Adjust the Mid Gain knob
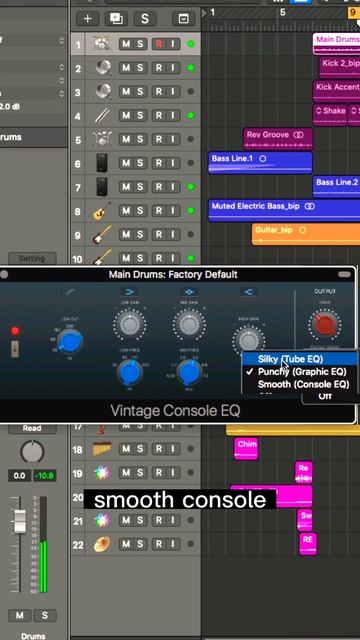Screen dimensions: 360x640 (x=188, y=325)
